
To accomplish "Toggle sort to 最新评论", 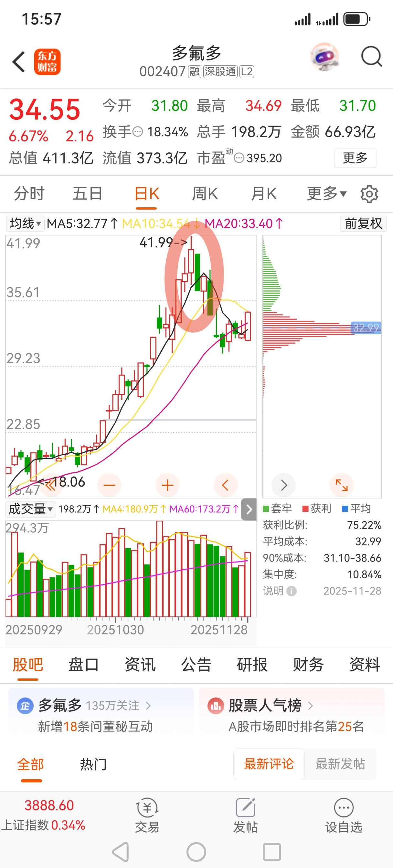I will 269,764.
